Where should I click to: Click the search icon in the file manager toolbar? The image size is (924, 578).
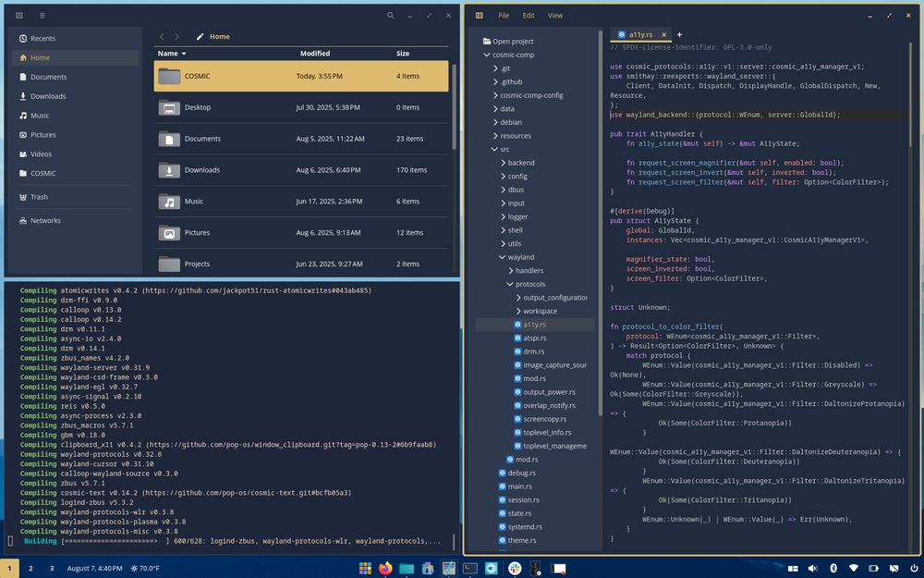tap(391, 16)
